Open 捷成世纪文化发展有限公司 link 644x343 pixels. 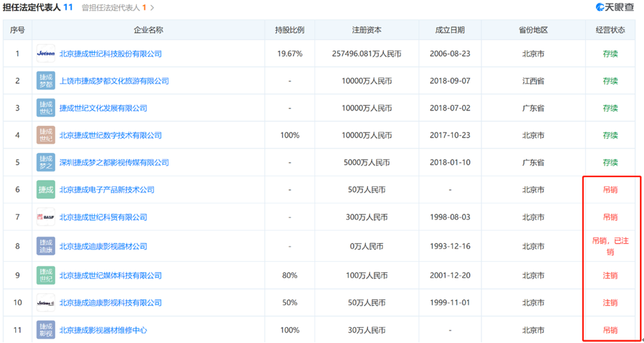[x=103, y=108]
